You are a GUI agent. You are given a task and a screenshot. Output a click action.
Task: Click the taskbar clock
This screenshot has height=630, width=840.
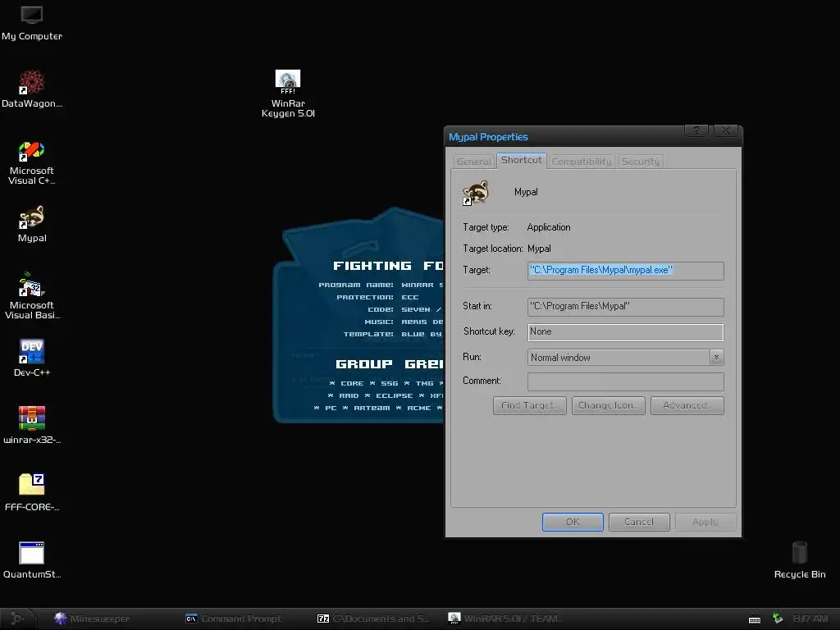pyautogui.click(x=810, y=619)
